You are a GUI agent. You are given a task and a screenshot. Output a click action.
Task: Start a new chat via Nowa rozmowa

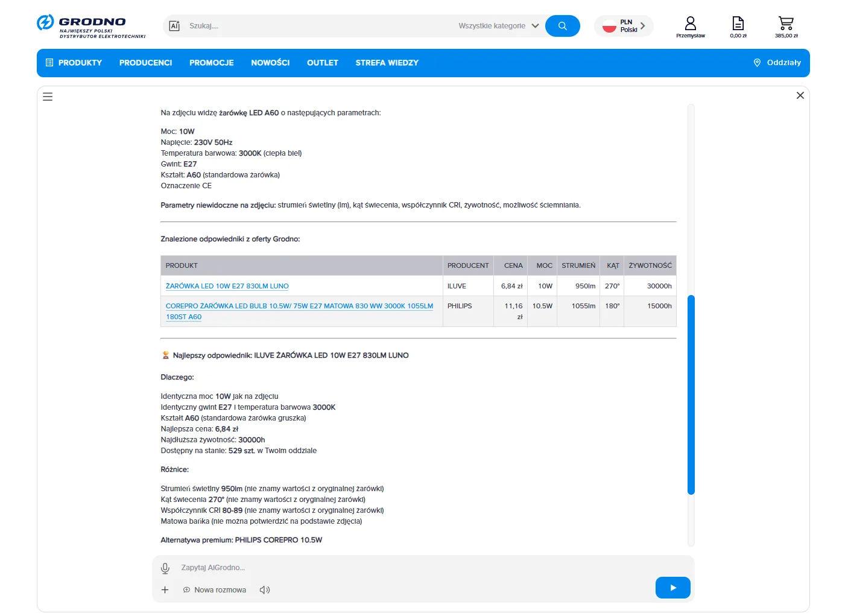[215, 589]
